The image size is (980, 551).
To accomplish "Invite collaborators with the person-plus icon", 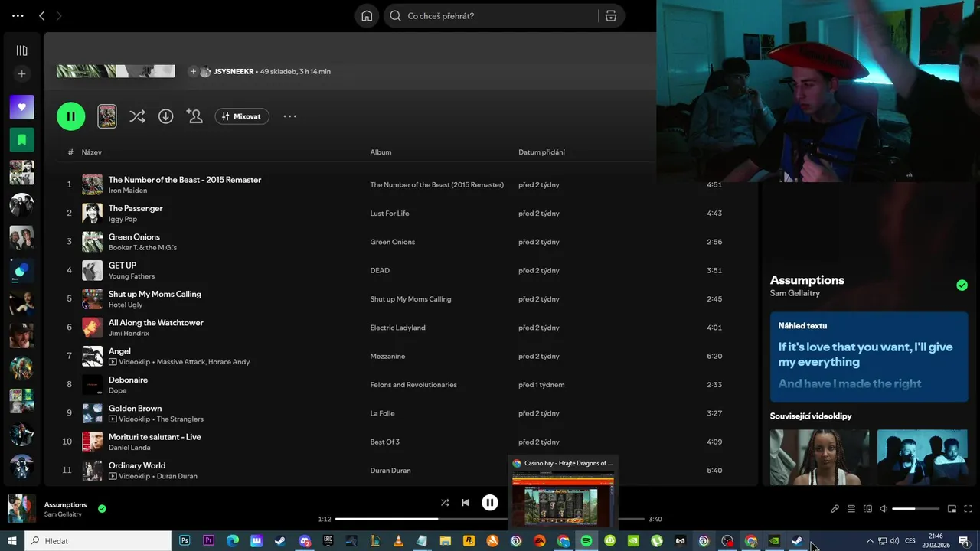I will (x=194, y=116).
